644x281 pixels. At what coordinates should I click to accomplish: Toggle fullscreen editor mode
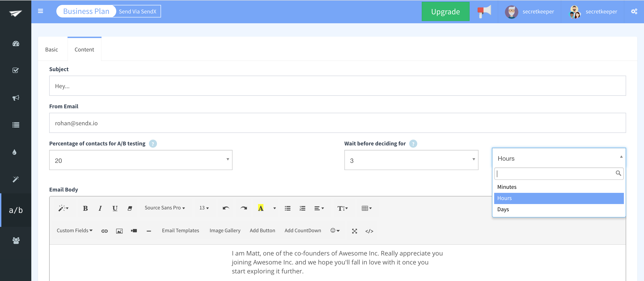354,231
